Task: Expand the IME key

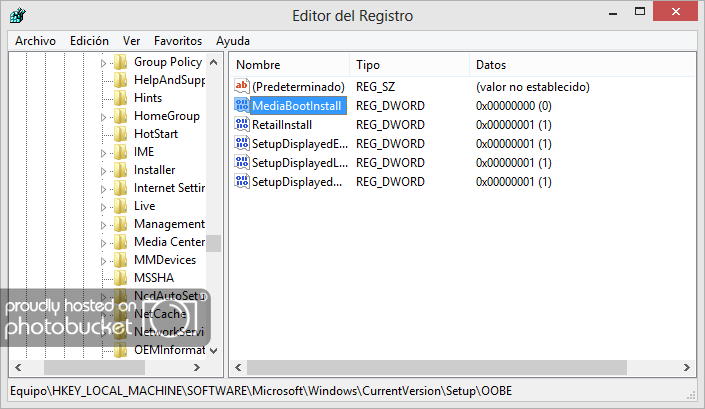Action: 103,153
